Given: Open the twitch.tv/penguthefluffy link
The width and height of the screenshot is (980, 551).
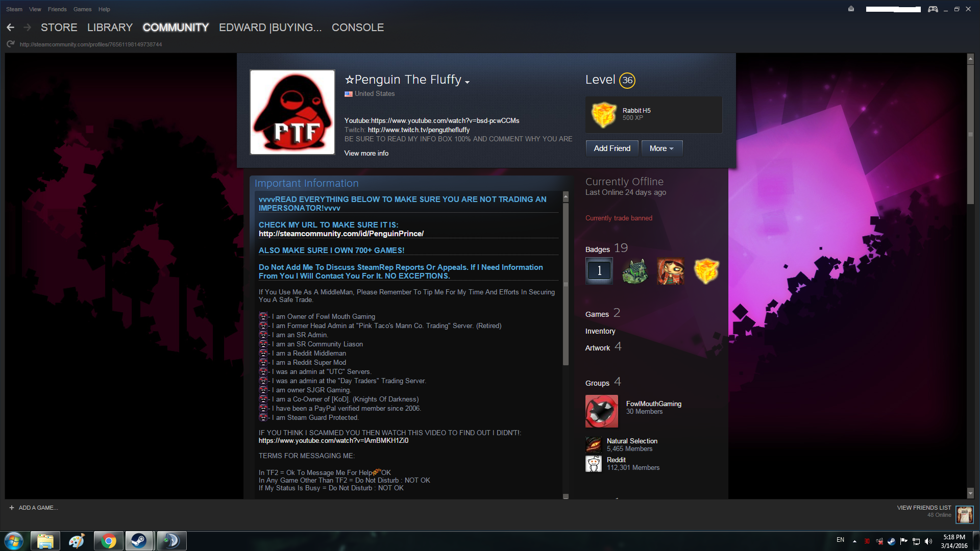Looking at the screenshot, I should (419, 130).
